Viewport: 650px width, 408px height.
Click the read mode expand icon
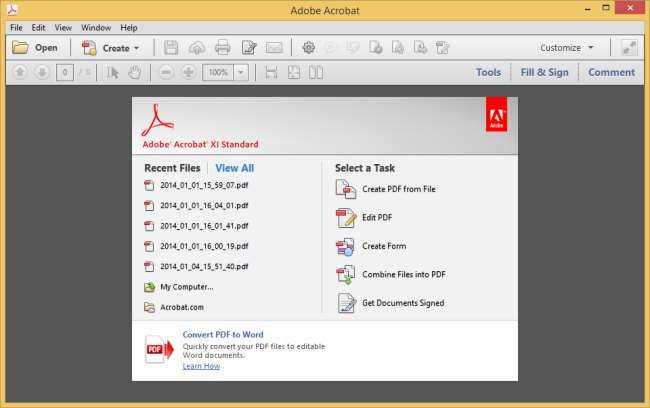(629, 48)
